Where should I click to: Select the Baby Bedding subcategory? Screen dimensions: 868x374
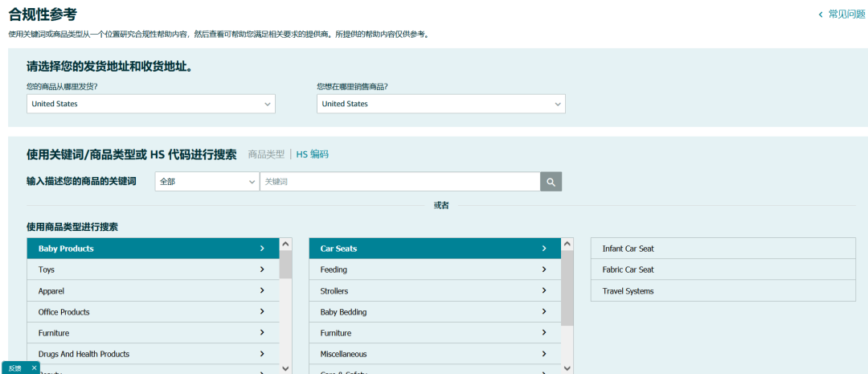[435, 312]
